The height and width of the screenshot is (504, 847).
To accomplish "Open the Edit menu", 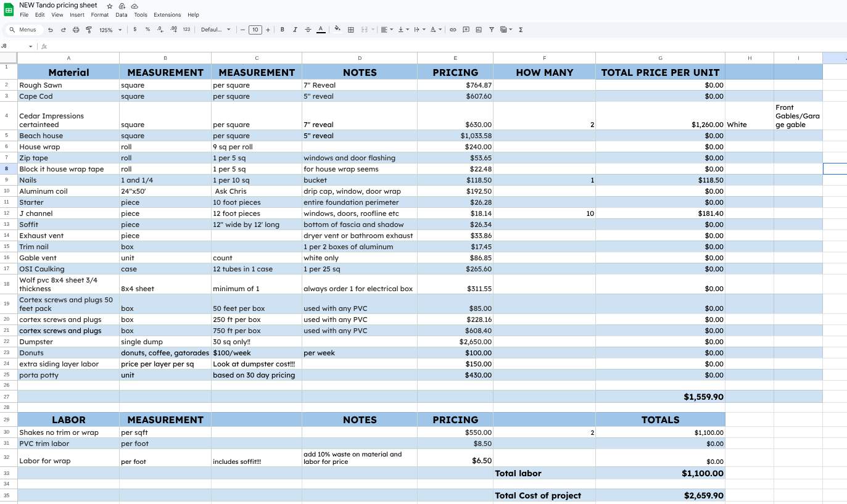I will pyautogui.click(x=40, y=15).
